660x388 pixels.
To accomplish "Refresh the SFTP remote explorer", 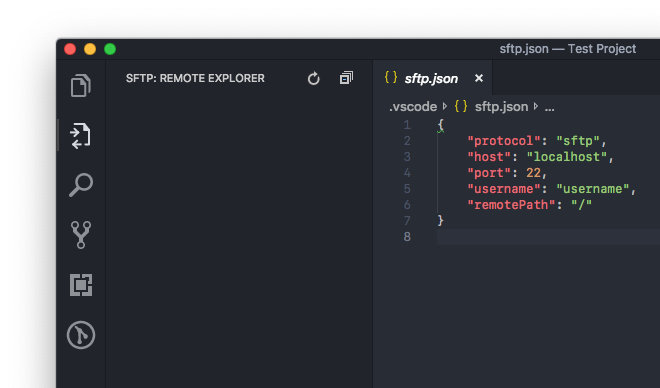I will [x=314, y=78].
